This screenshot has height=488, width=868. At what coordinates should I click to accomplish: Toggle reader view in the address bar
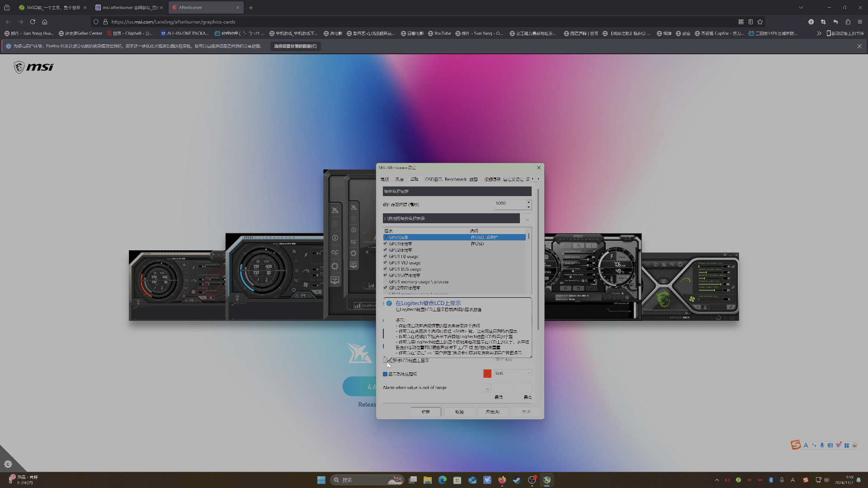coord(750,22)
